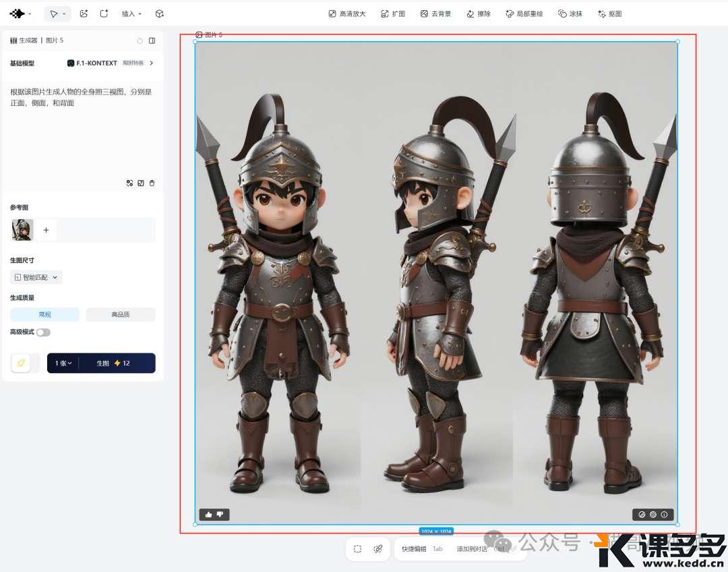Click the 生成质量 section label

(22, 297)
